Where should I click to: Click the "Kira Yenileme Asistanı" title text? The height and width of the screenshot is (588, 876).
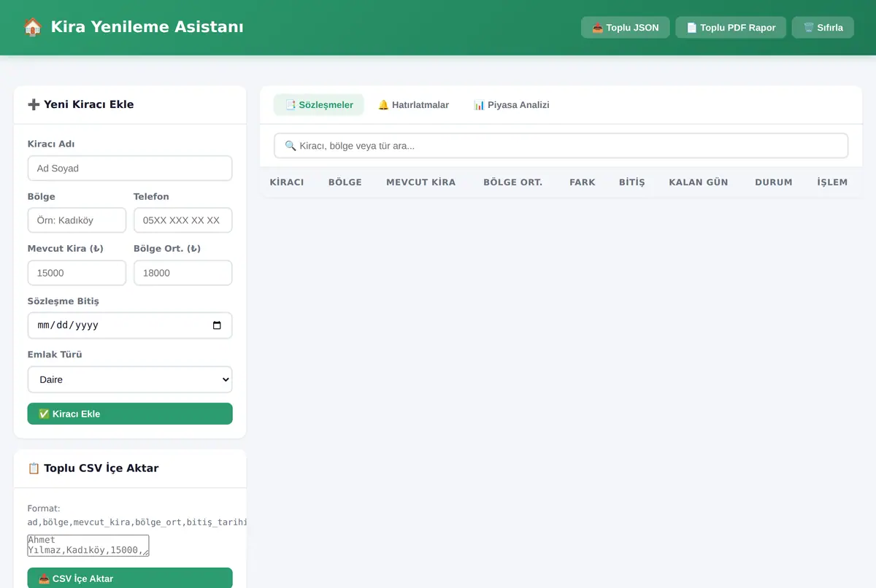point(147,28)
